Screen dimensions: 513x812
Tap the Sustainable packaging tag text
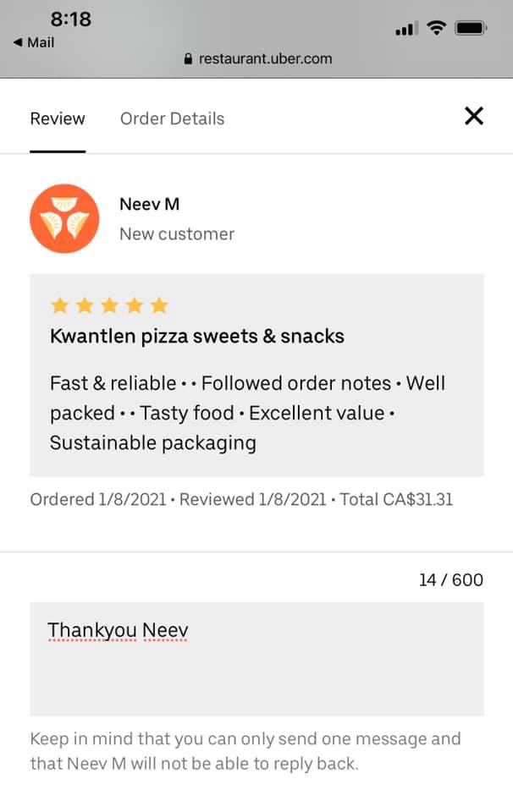tap(153, 443)
